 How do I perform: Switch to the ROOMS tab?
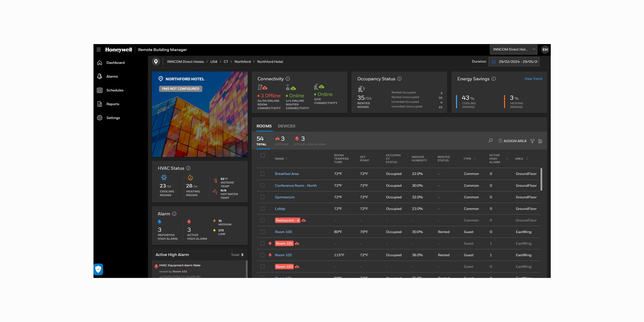point(264,126)
